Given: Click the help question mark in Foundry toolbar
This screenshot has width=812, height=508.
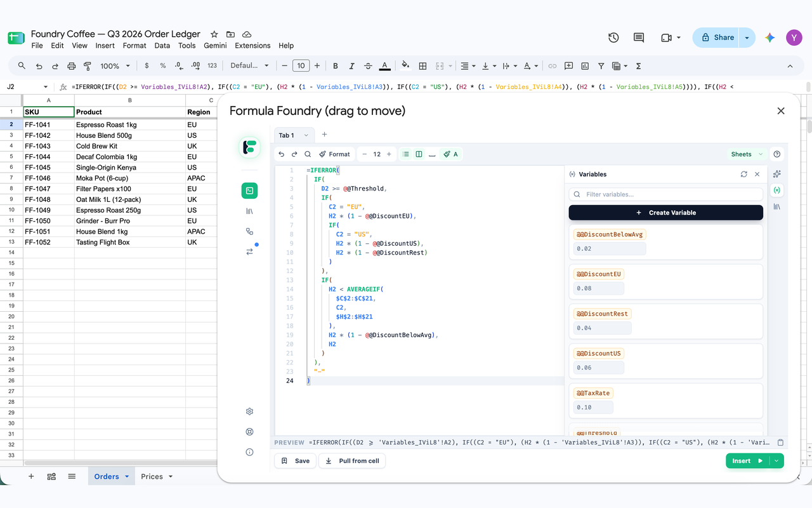Looking at the screenshot, I should point(777,154).
